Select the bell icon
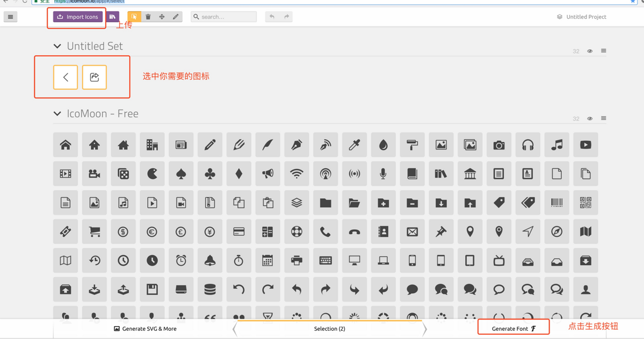 pyautogui.click(x=210, y=260)
